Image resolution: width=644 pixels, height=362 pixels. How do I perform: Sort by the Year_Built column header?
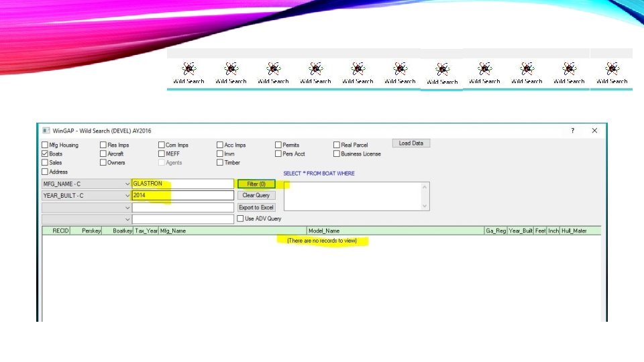521,231
